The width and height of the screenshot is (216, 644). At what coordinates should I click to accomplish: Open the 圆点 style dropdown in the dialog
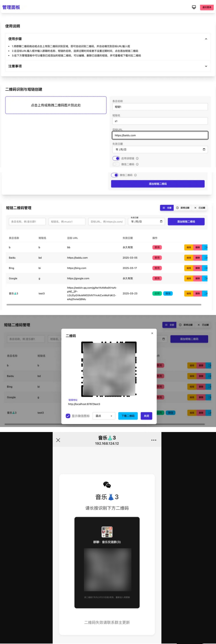tap(104, 416)
